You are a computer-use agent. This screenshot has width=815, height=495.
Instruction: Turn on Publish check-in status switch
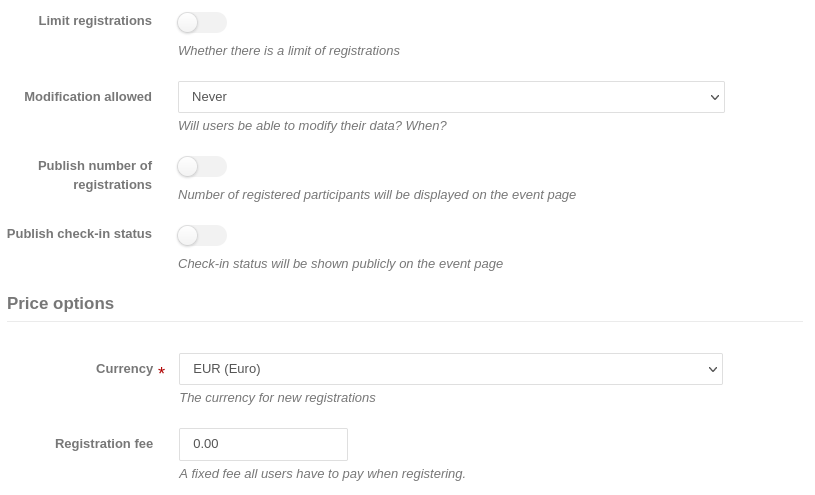pyautogui.click(x=202, y=235)
